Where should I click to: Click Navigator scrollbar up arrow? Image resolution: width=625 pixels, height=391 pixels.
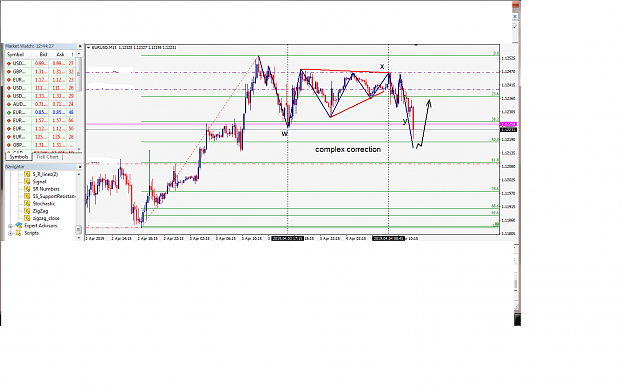79,174
